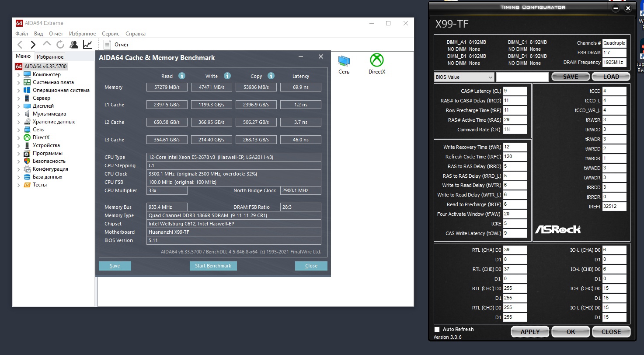Click the IO-L (CHA) D0 field

[x=614, y=250]
